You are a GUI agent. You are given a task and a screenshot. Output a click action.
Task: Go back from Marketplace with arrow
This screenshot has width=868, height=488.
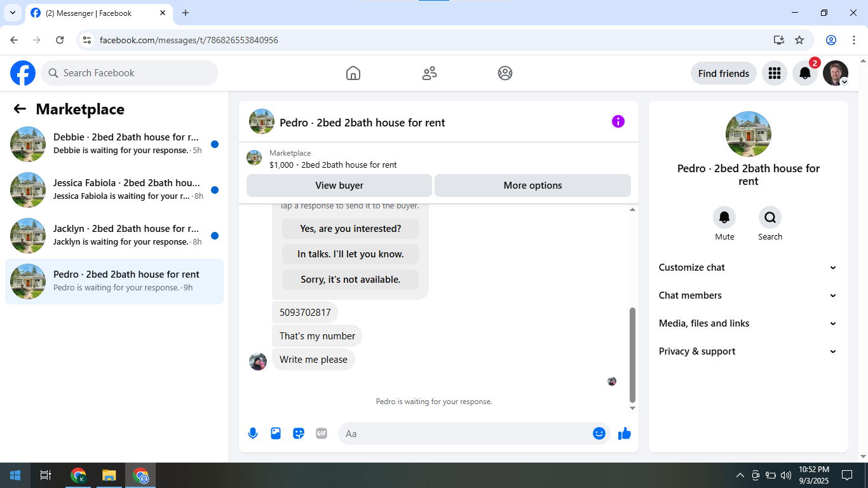(x=20, y=109)
